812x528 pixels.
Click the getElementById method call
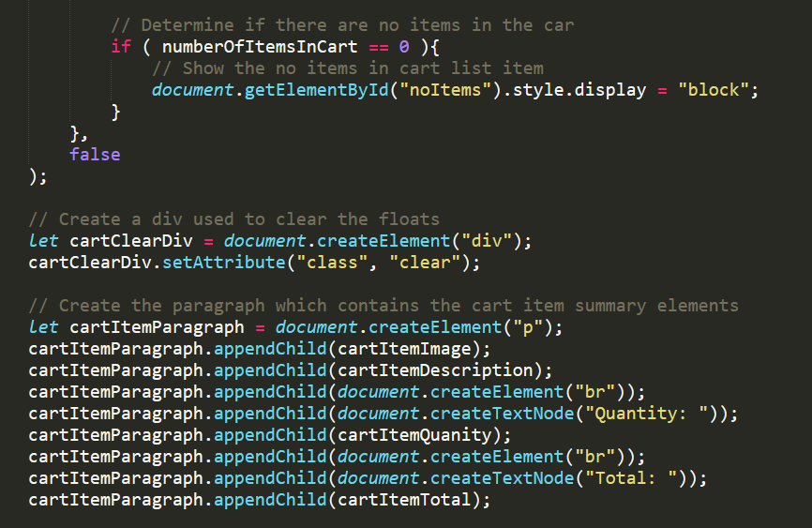pos(316,90)
